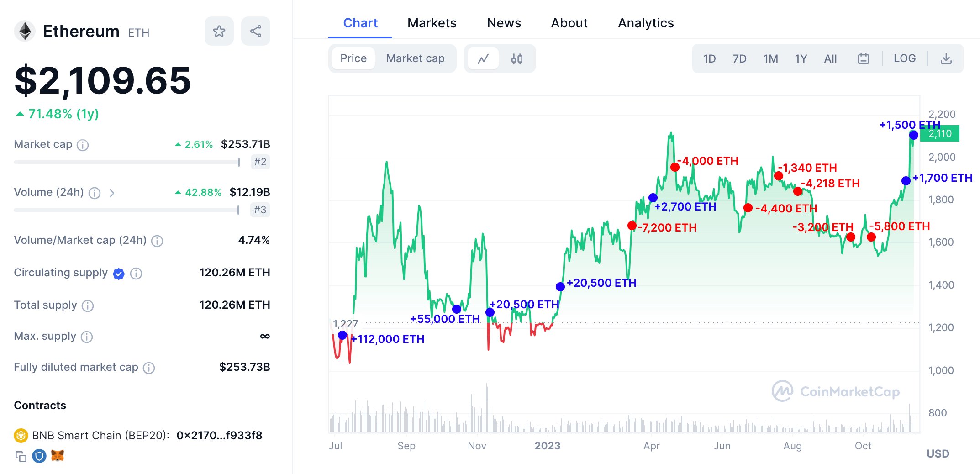This screenshot has height=474, width=980.
Task: Click the BNB Smart Chain coin icon
Action: click(21, 436)
